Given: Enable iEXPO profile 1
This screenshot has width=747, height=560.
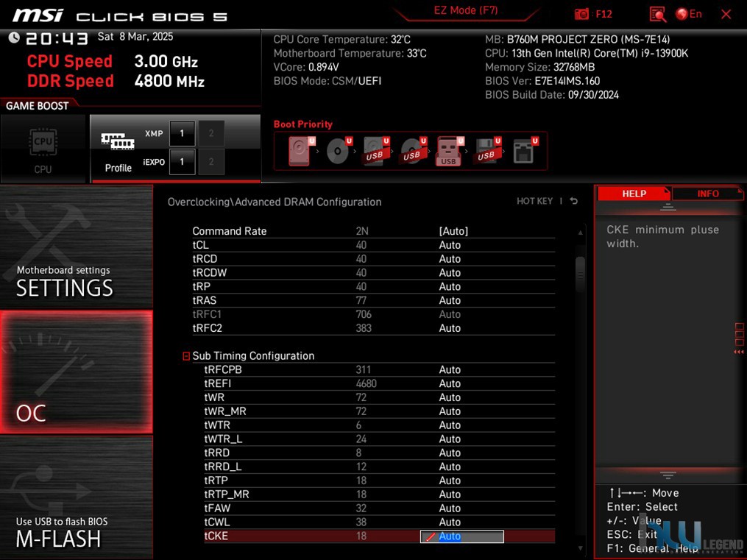Looking at the screenshot, I should (x=182, y=162).
